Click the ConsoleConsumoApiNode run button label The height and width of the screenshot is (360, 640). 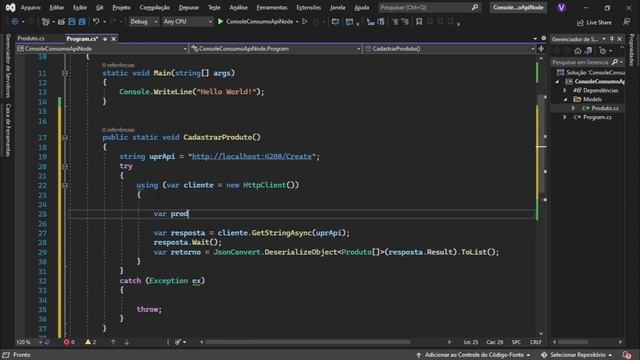[260, 22]
